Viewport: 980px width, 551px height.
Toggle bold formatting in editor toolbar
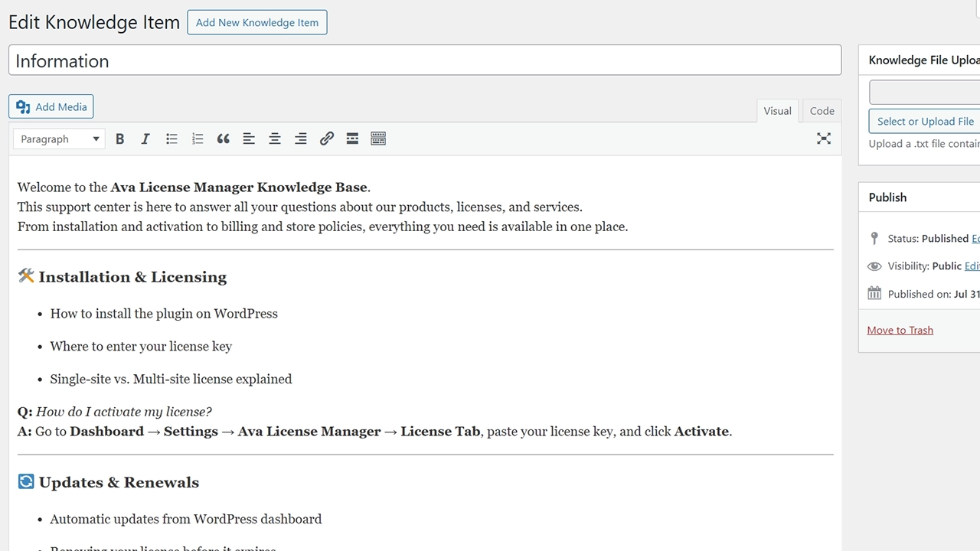point(119,139)
